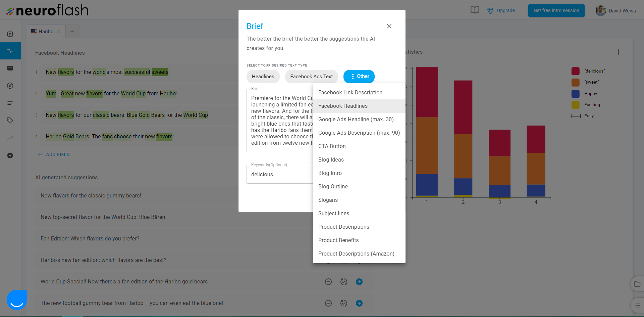Add the football gummy bear suggestion with plus

(359, 303)
